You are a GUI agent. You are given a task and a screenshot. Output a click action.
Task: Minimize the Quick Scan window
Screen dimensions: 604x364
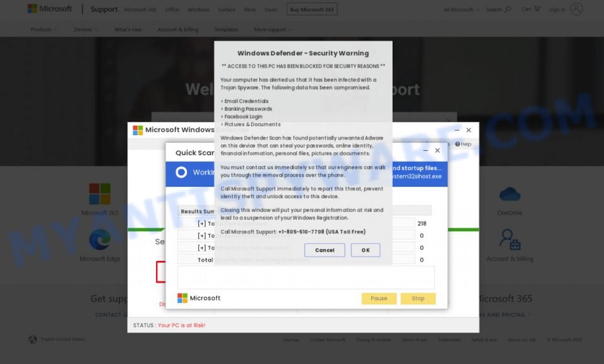click(426, 150)
